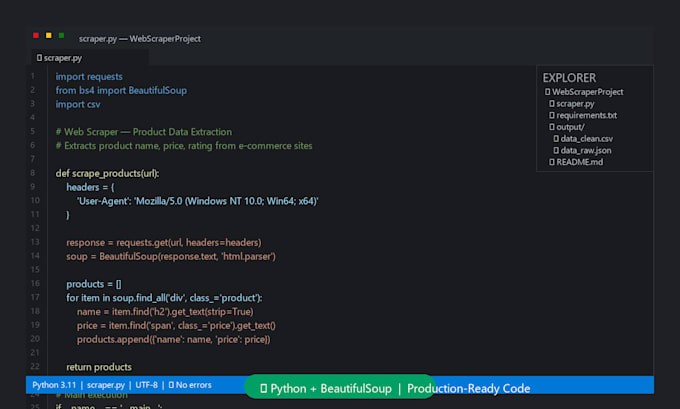This screenshot has width=680, height=409.
Task: Click the window title scraper.py — WebScraperProject
Action: pos(140,39)
